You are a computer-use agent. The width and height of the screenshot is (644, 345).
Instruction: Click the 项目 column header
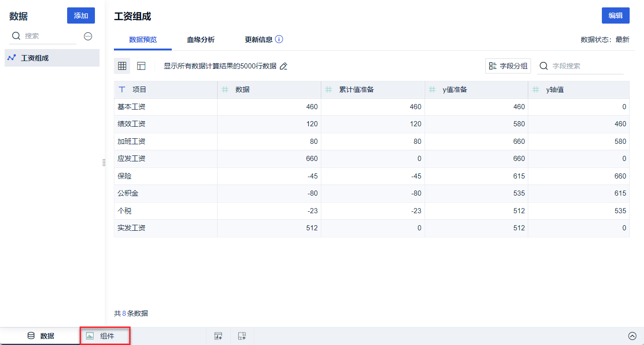tap(166, 90)
